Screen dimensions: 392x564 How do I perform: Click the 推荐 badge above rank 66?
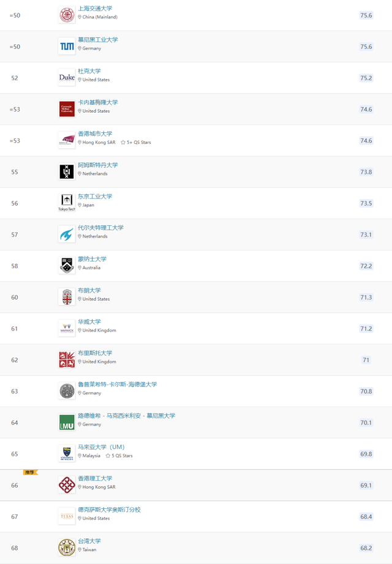[x=30, y=472]
